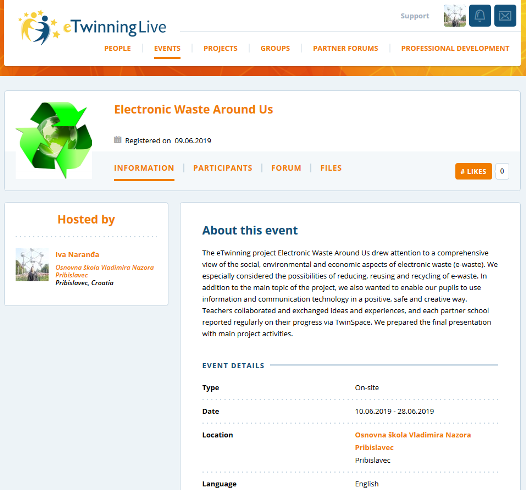Click the eTwinning Live logo
The height and width of the screenshot is (490, 526).
click(x=92, y=28)
